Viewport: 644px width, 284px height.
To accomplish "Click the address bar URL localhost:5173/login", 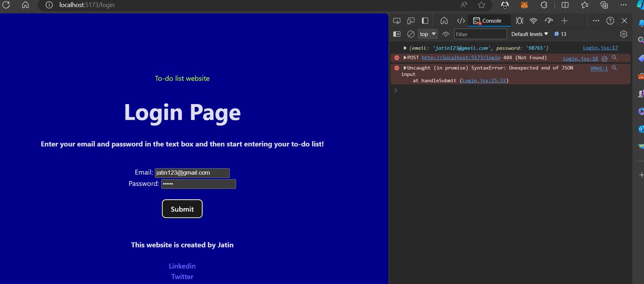I will [87, 5].
